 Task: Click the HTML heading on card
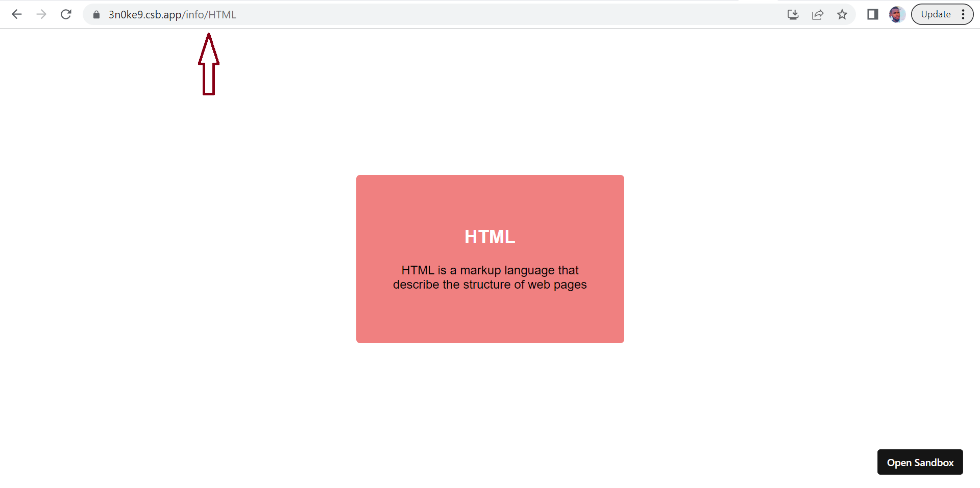pyautogui.click(x=490, y=237)
